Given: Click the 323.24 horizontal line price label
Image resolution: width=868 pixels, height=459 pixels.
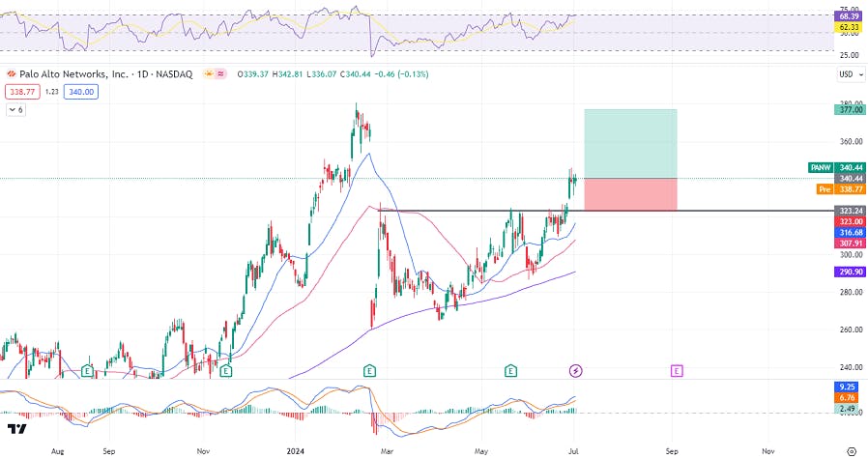Looking at the screenshot, I should click(x=850, y=211).
